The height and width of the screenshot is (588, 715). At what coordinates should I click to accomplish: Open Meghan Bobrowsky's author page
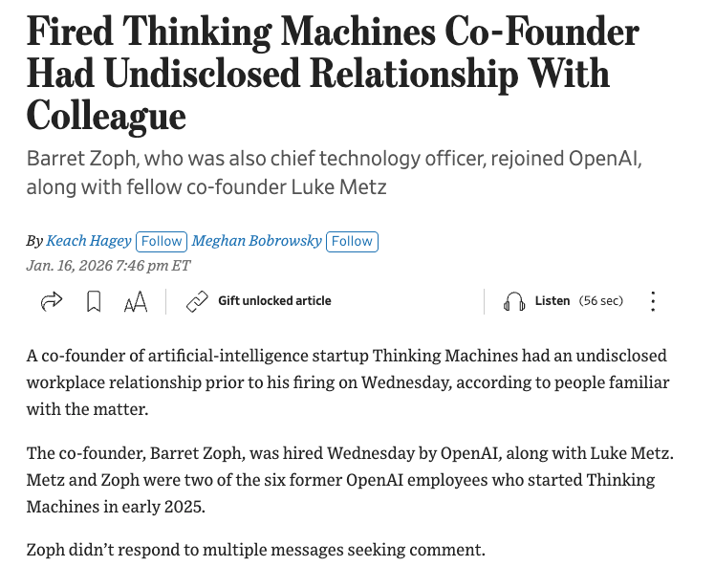pyautogui.click(x=257, y=240)
